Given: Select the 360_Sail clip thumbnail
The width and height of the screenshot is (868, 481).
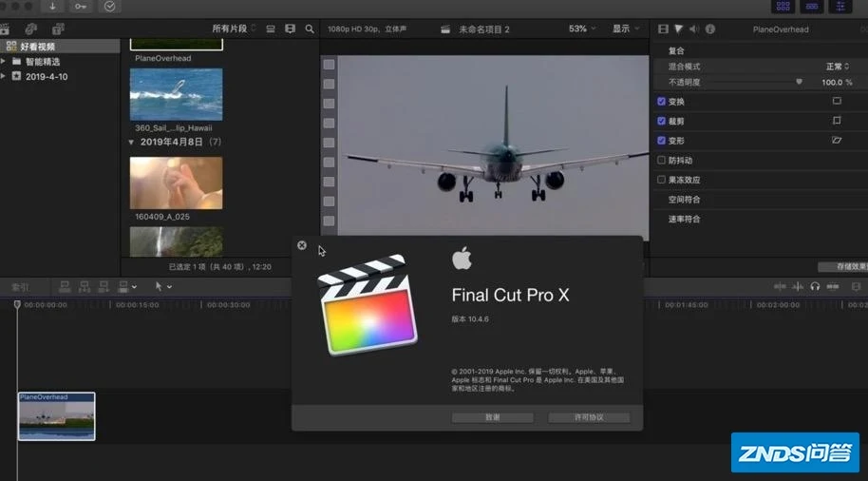Looking at the screenshot, I should pos(176,94).
